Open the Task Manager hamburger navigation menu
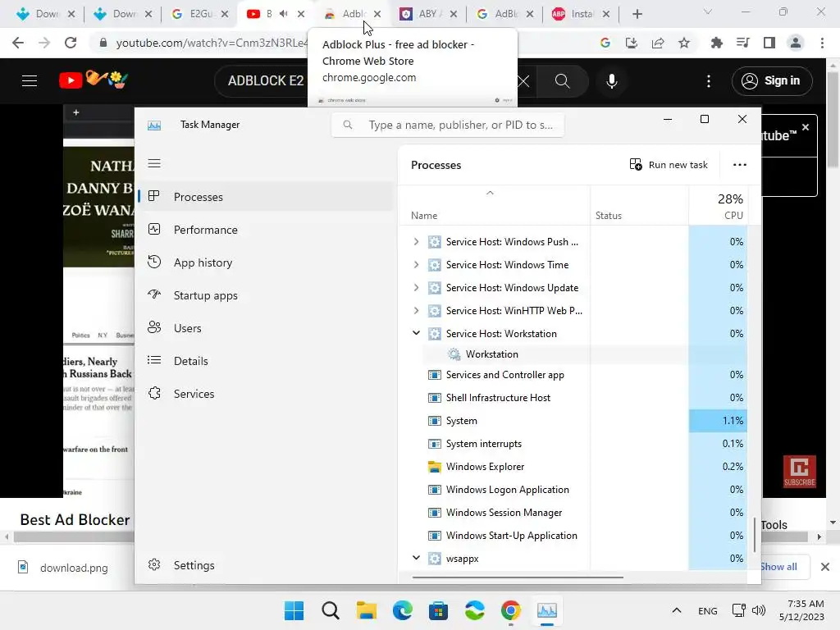The width and height of the screenshot is (840, 630). coord(154,163)
